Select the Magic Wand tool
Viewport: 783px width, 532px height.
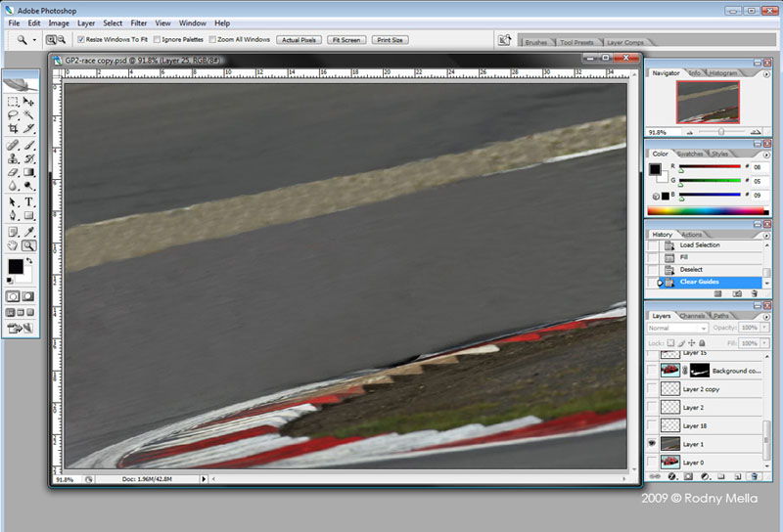click(29, 114)
